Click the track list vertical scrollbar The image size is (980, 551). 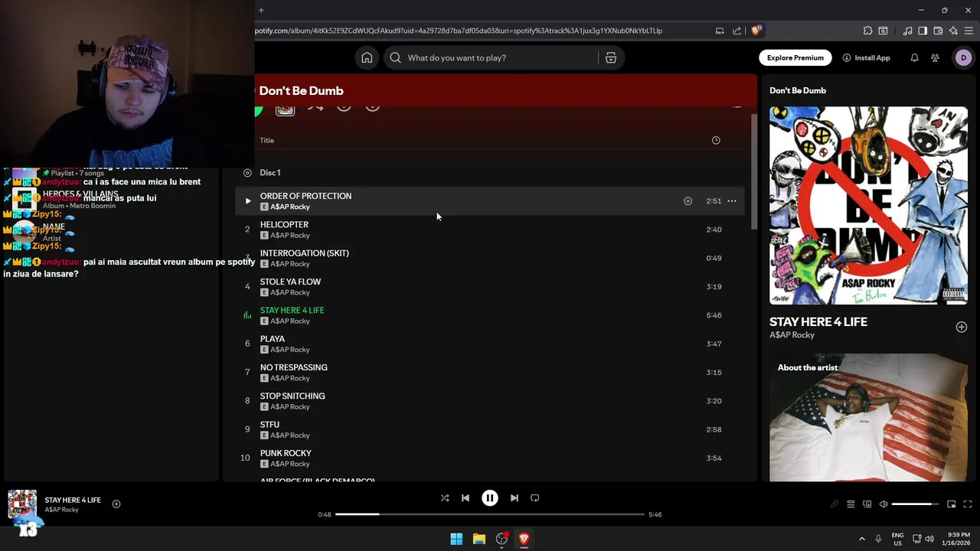tap(753, 172)
